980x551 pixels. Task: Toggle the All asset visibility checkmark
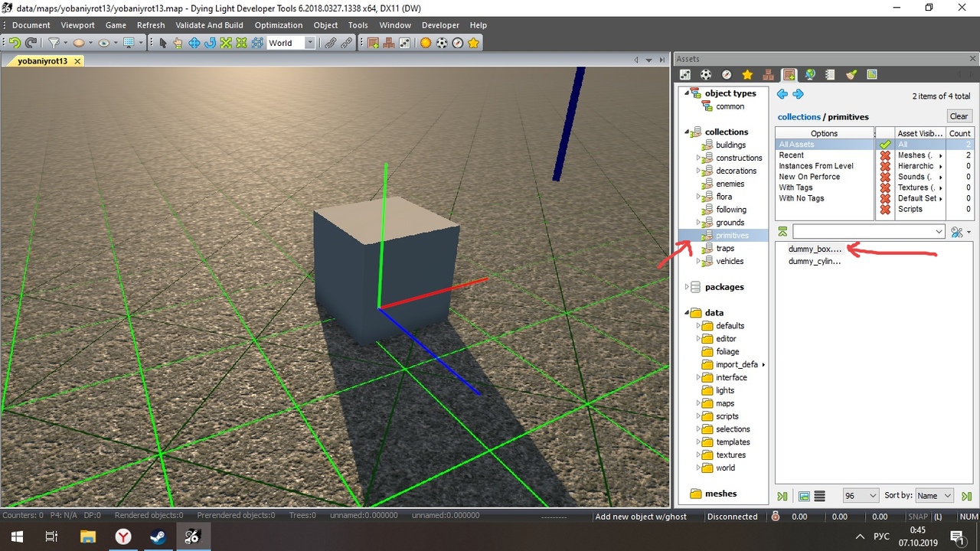tap(885, 145)
